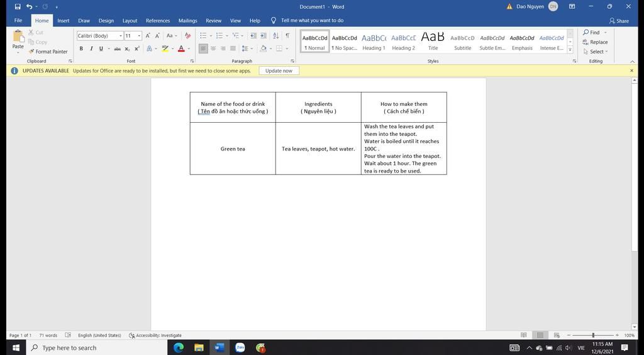Screen dimensions: 644x355
Task: Open Replace dialog
Action: [595, 42]
